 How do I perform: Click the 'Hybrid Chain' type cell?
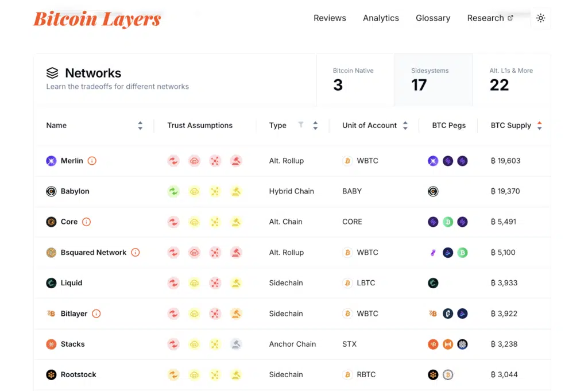(x=291, y=191)
